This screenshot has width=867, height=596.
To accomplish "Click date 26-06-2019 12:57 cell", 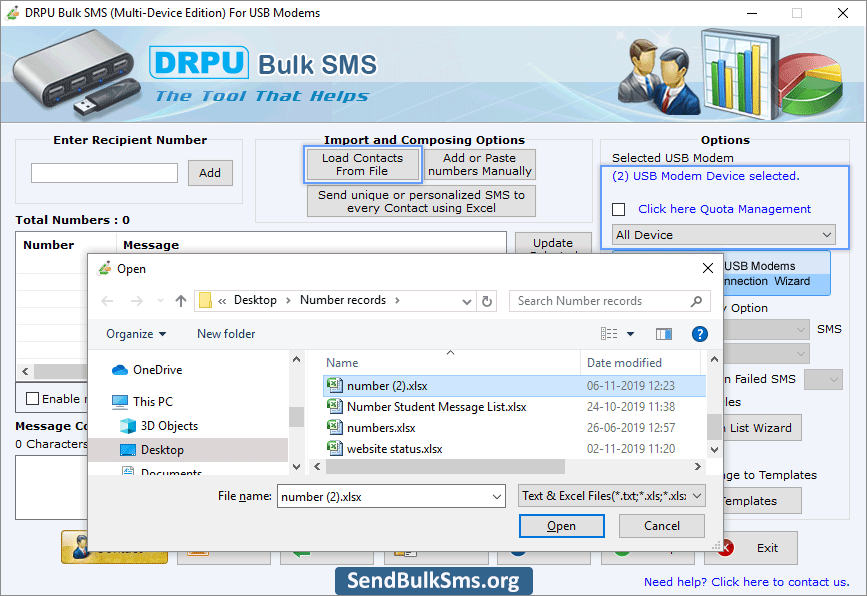I will click(x=630, y=427).
